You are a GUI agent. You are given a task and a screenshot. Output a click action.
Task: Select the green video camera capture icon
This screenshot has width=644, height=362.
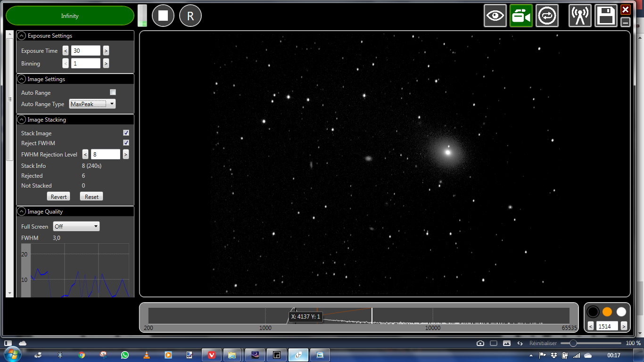[521, 16]
